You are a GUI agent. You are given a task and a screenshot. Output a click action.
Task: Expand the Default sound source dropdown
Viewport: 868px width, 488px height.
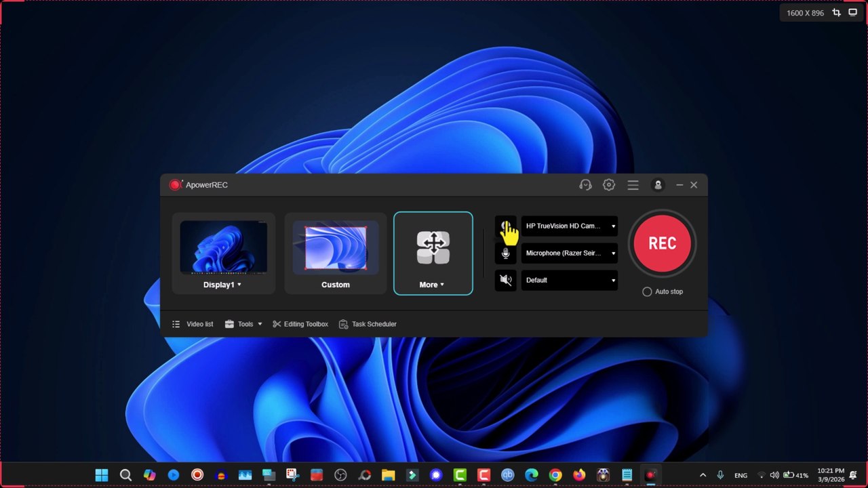pos(613,281)
